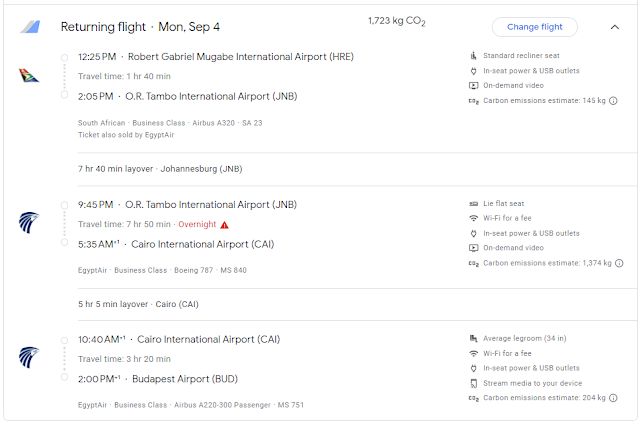Image resolution: width=640 pixels, height=424 pixels.
Task: Click the standard recliner seat icon
Action: click(x=473, y=56)
